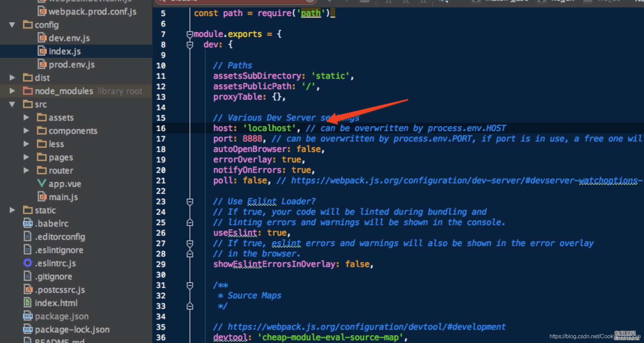The image size is (644, 343).
Task: Click the HTML file icon of index.html
Action: click(28, 303)
